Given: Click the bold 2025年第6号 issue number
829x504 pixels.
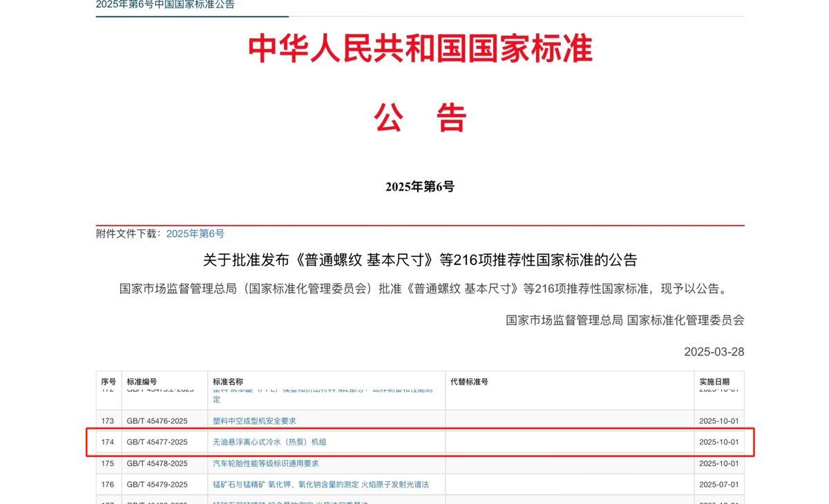Looking at the screenshot, I should (x=420, y=186).
